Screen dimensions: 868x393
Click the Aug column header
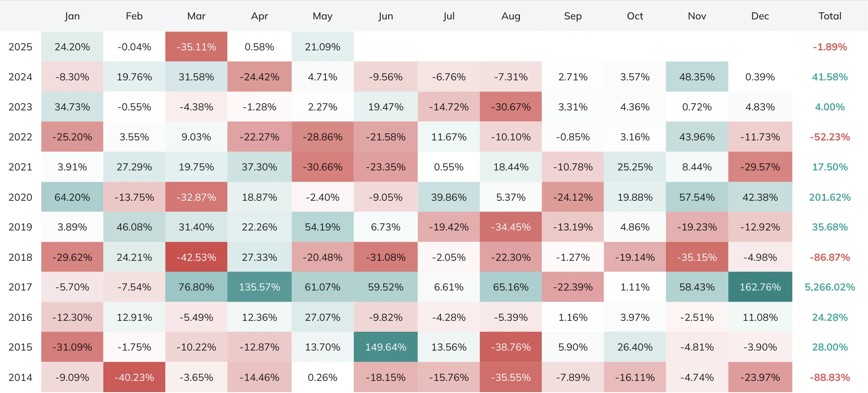click(510, 16)
